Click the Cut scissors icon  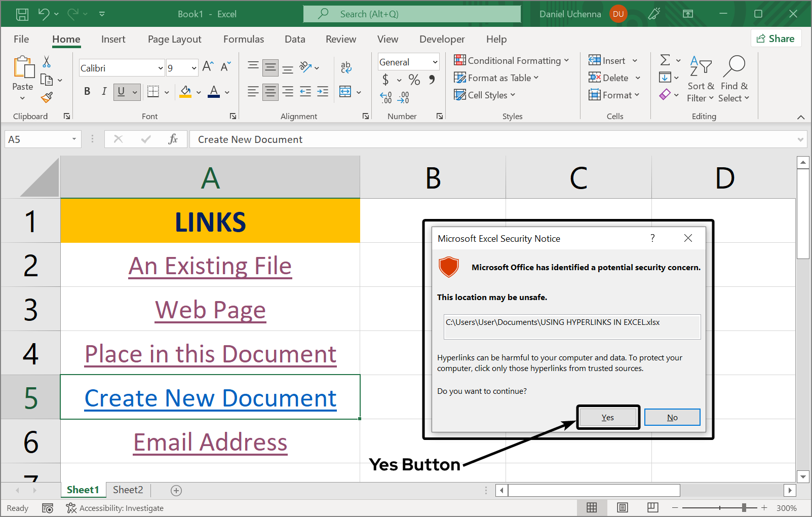click(47, 62)
